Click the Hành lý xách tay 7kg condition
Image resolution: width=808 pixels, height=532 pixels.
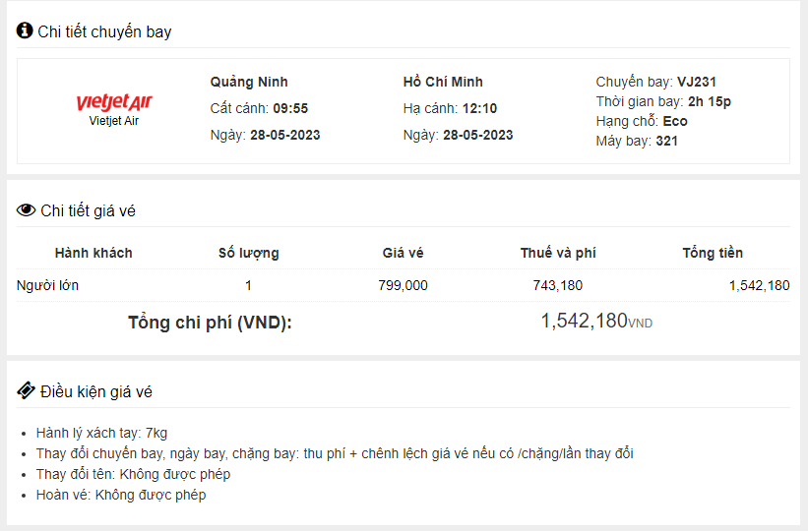pos(102,433)
